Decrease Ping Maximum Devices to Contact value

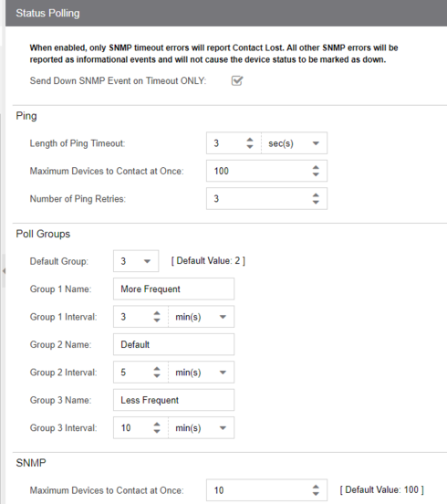tap(316, 174)
